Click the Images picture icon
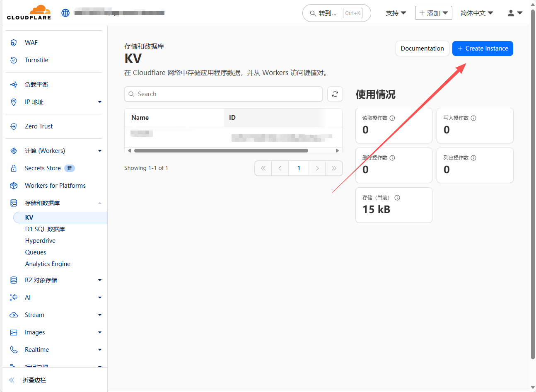This screenshot has height=392, width=536. point(14,332)
